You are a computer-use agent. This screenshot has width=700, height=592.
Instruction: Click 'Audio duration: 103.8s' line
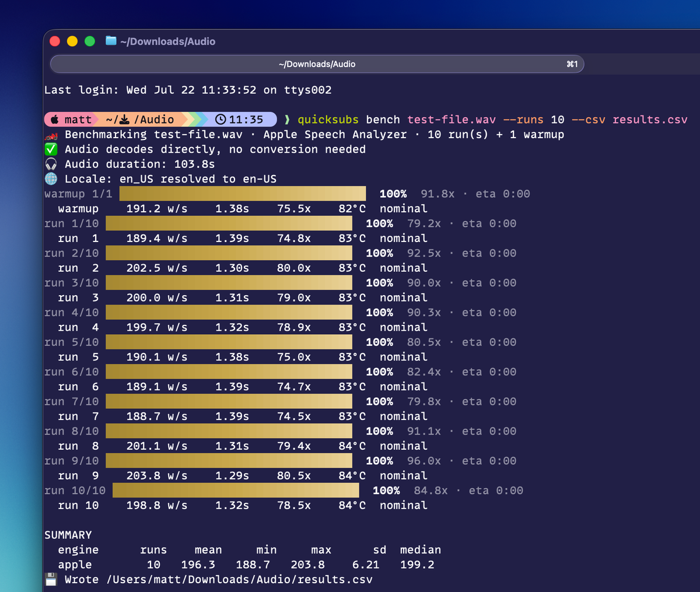coord(139,164)
